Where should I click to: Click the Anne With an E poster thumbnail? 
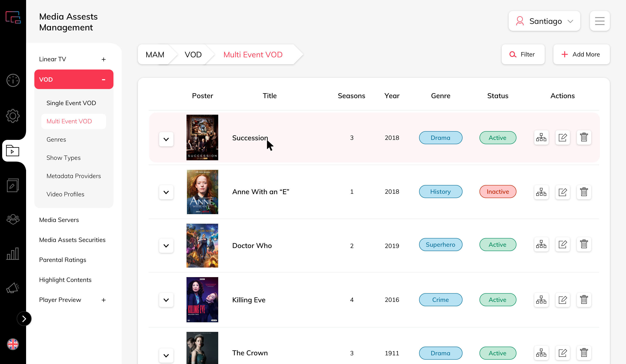coord(202,192)
